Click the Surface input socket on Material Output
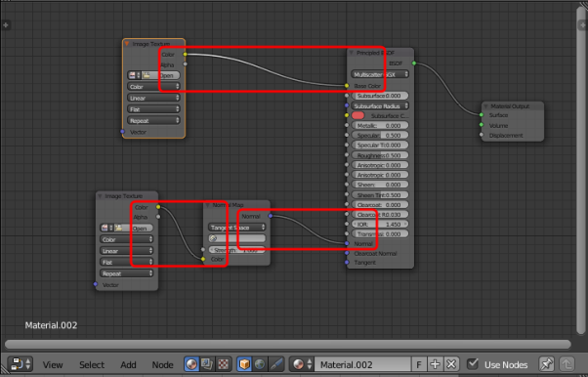Image resolution: width=588 pixels, height=377 pixels. [482, 115]
